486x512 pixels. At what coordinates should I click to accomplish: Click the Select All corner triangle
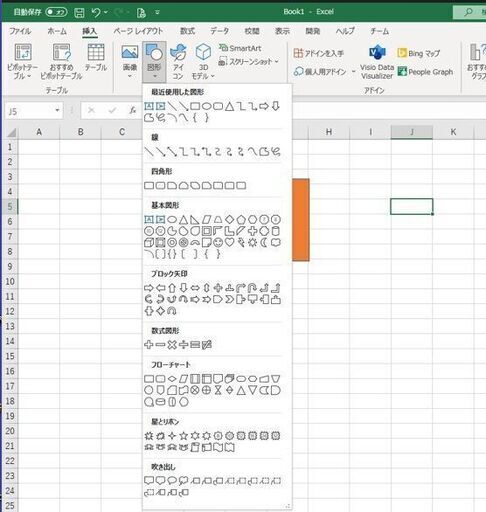point(11,133)
